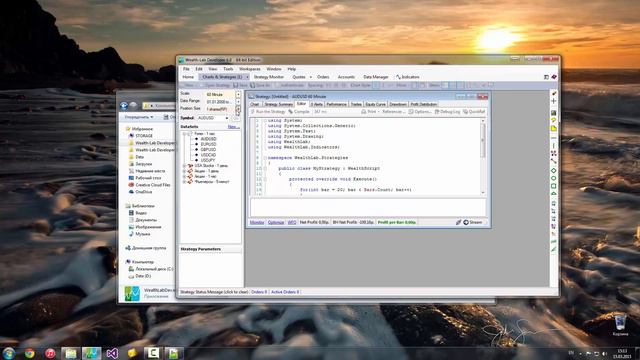Click the Windows Start button
640x360 pixels.
coord(9,353)
